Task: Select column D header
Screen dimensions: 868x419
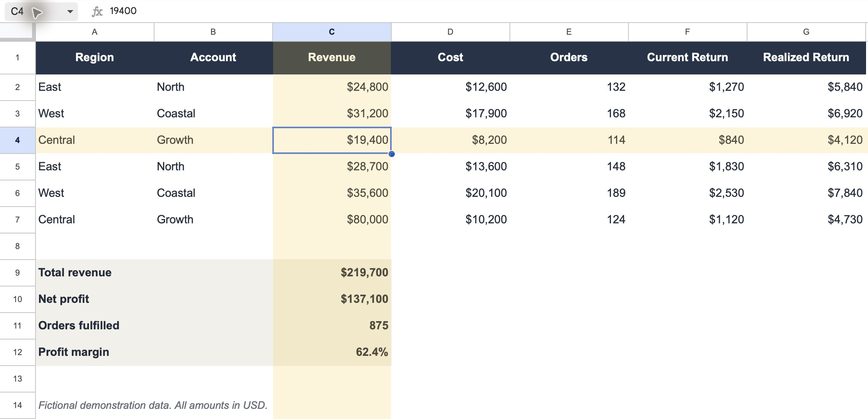Action: point(451,32)
